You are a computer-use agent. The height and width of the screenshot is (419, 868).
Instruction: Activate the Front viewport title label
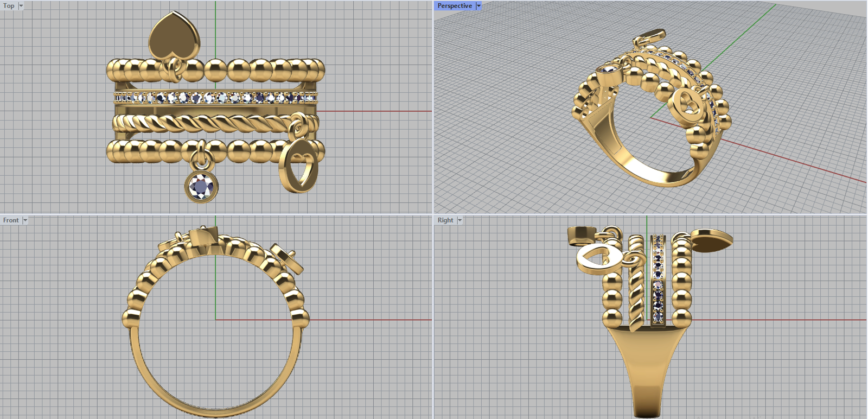(10, 220)
